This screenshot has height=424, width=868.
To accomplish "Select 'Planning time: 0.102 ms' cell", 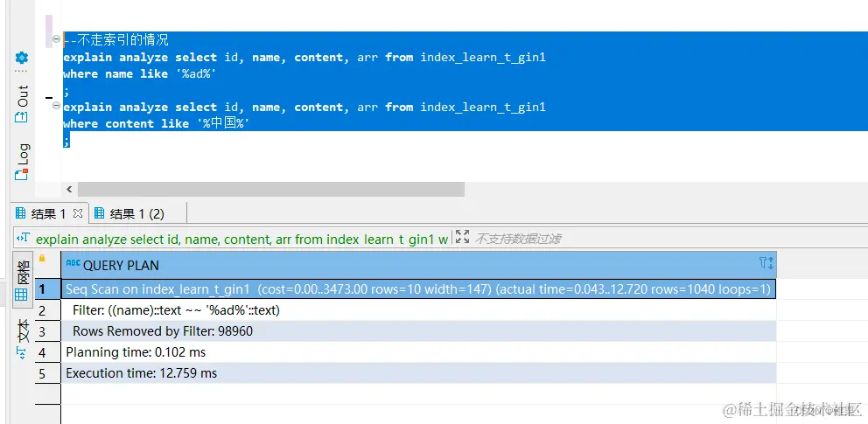I will pos(418,352).
